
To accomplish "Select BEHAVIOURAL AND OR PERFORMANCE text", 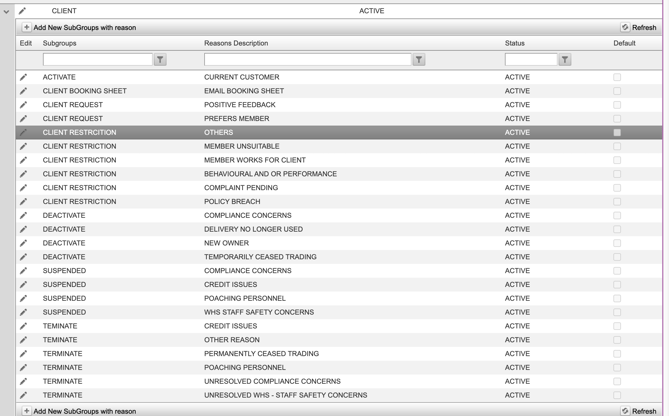I will tap(270, 174).
